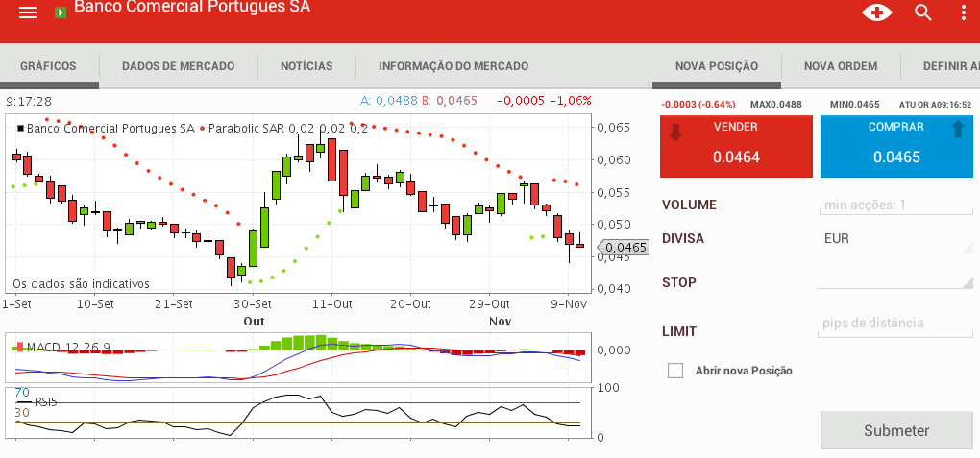This screenshot has height=458, width=980.
Task: Open Informação do Mercado tab
Action: click(453, 66)
